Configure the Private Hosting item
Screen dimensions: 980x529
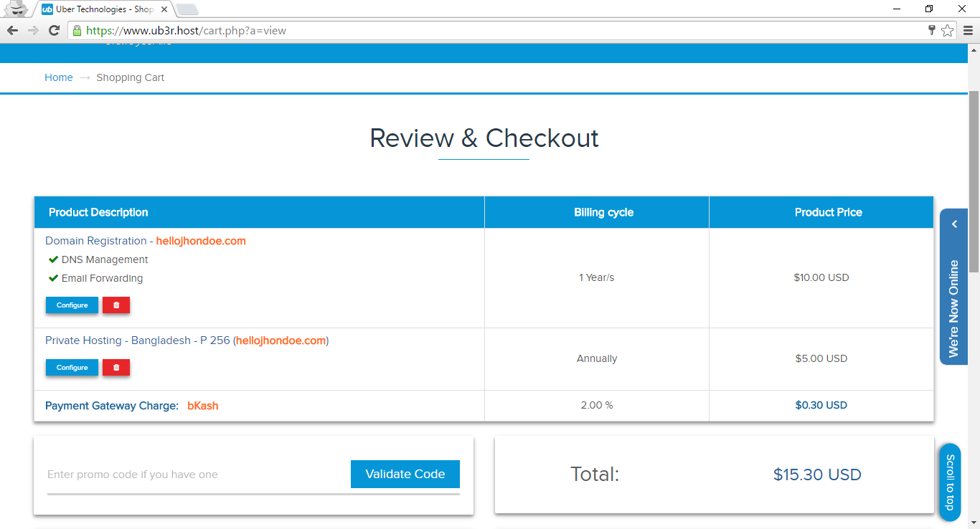72,368
